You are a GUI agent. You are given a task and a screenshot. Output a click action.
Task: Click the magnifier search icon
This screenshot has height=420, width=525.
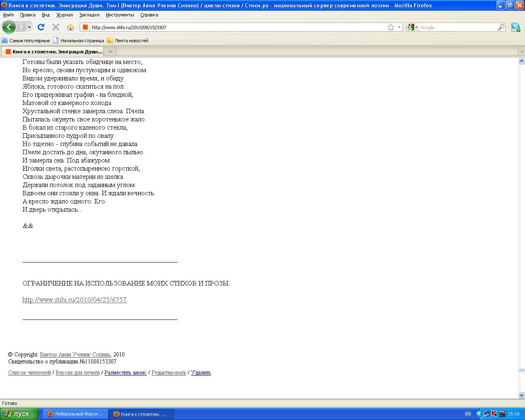coord(501,27)
